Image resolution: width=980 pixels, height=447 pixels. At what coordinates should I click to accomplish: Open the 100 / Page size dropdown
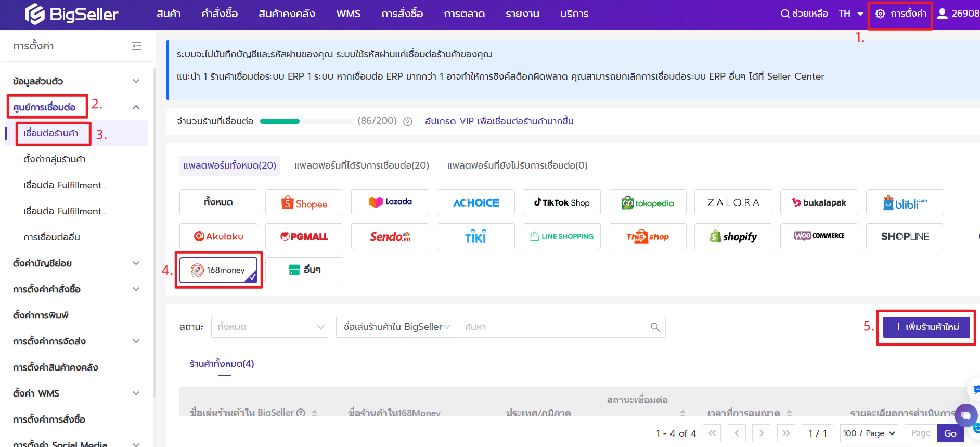coord(869,433)
